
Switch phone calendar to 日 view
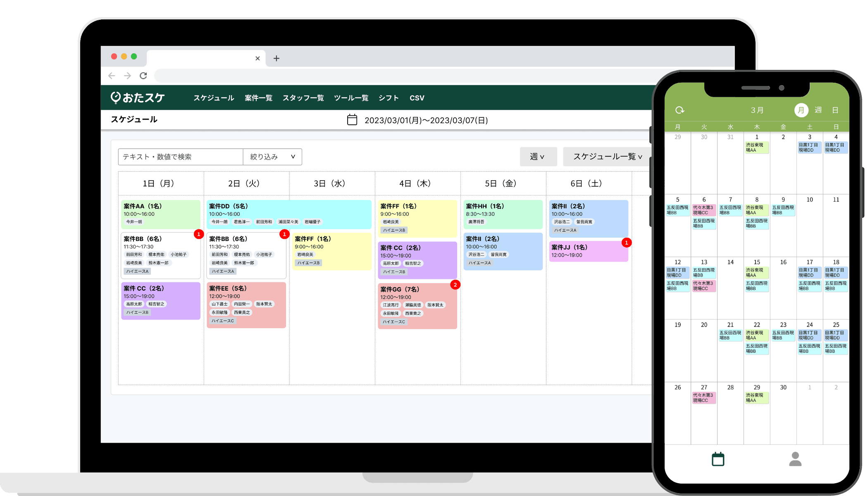[835, 110]
